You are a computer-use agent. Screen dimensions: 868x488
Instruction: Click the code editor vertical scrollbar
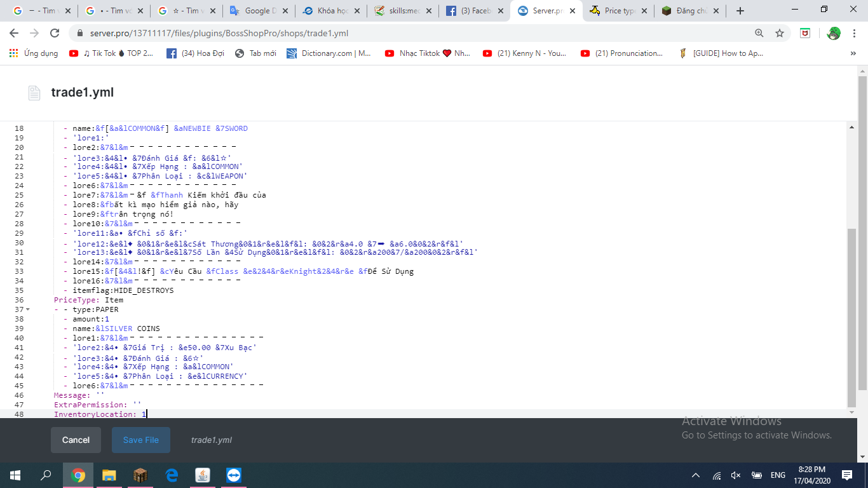point(851,318)
